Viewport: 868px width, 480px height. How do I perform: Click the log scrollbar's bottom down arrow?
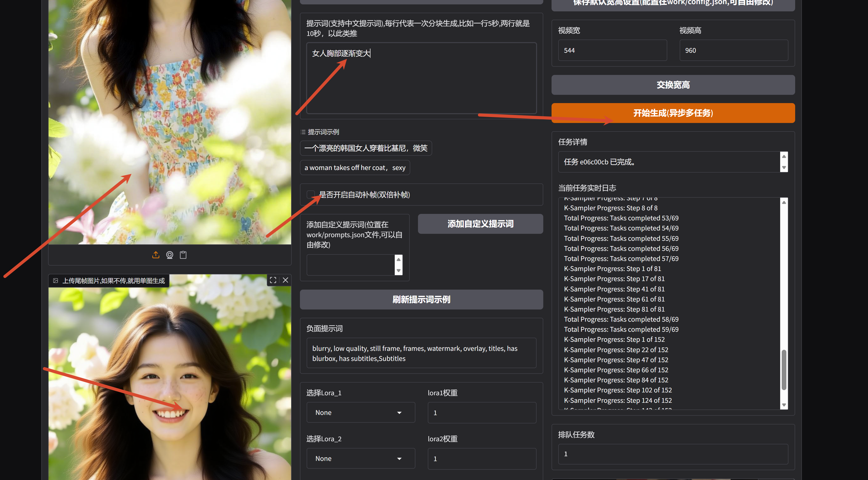(x=784, y=405)
